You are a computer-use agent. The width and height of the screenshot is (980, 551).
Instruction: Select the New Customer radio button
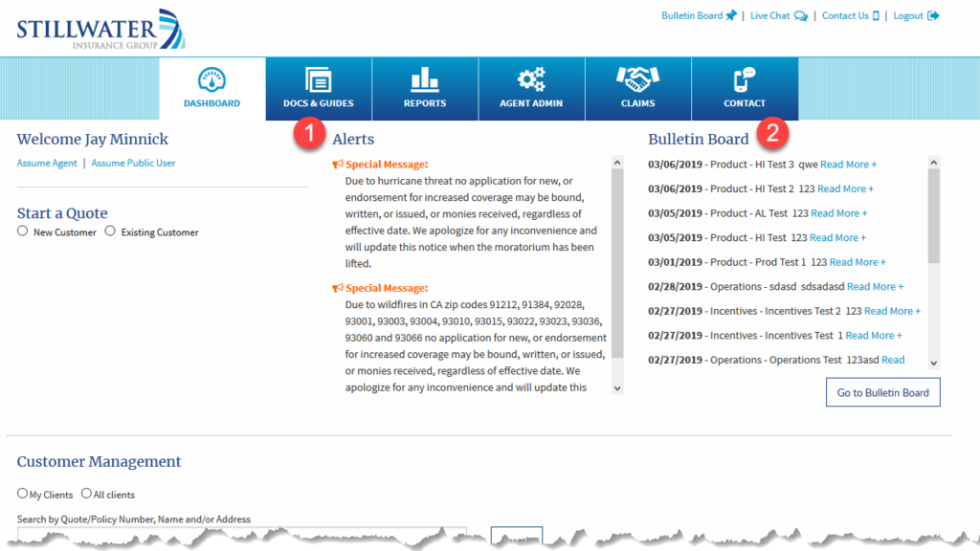23,231
